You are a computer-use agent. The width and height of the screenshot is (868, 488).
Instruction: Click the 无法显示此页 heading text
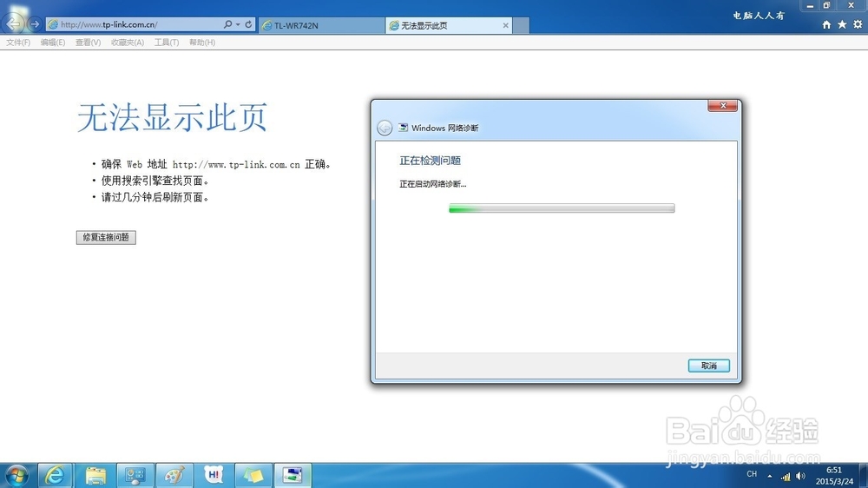172,117
